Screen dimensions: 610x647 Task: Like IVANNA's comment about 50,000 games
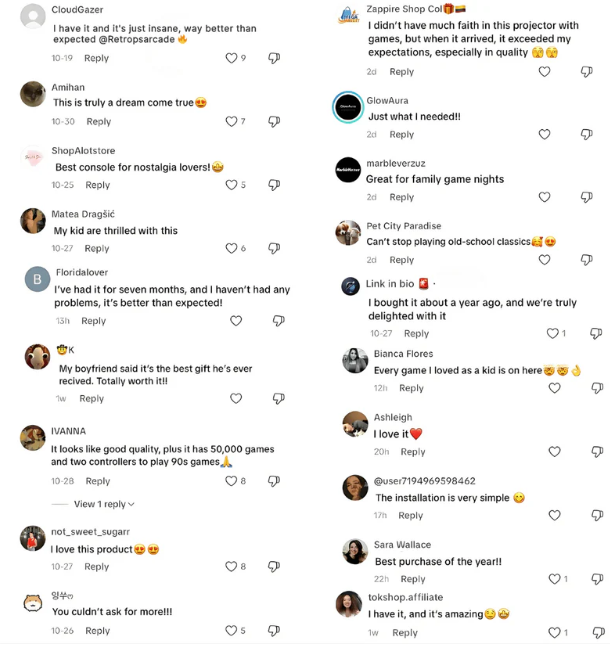[230, 481]
